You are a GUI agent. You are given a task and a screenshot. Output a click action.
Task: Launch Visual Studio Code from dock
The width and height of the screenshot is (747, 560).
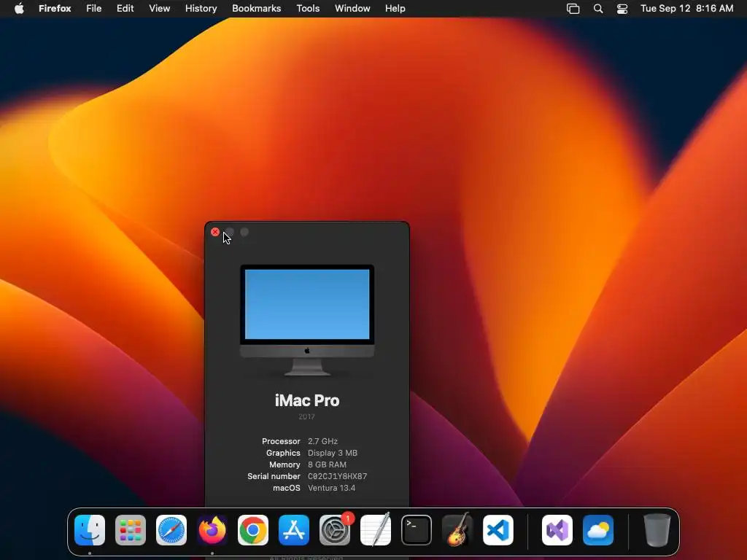point(498,530)
